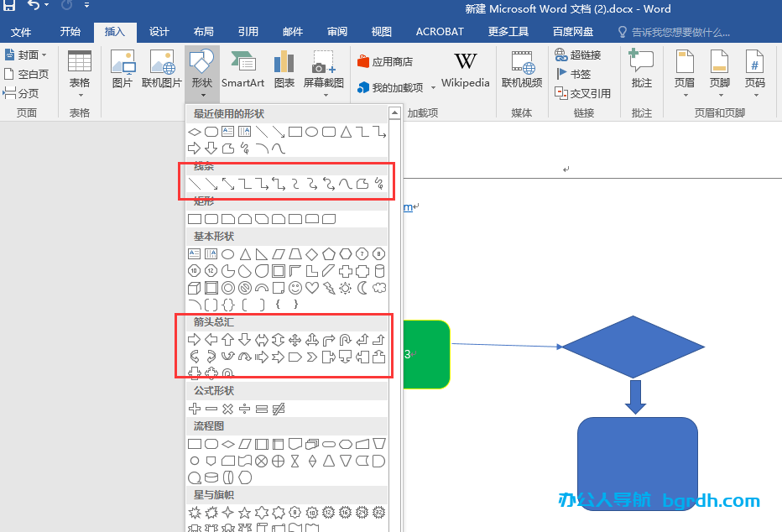Viewport: 782px width, 532px height.
Task: Click the 图表 chart icon
Action: (284, 70)
